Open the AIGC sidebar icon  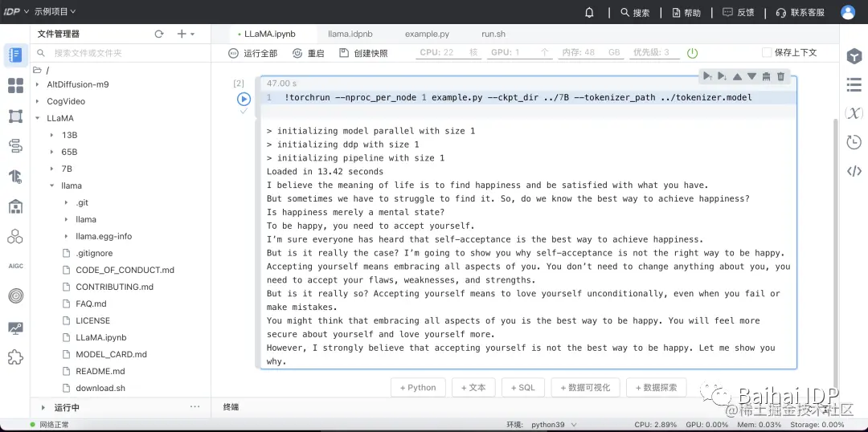15,266
